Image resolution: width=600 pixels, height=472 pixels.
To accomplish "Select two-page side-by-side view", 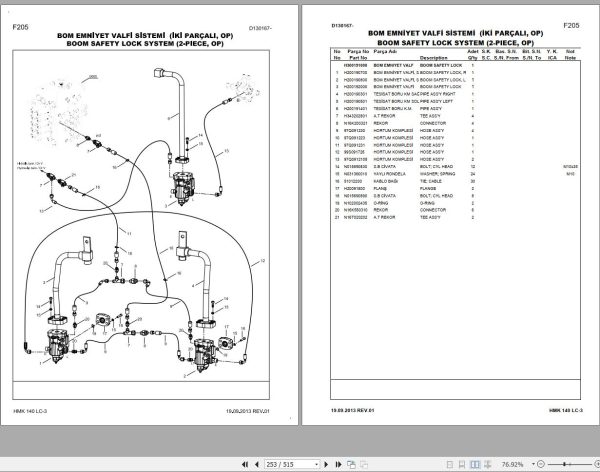I will coord(474,464).
